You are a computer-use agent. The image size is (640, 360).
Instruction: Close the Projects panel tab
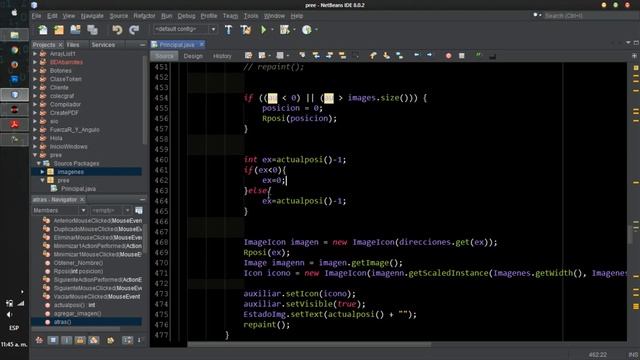tap(60, 44)
